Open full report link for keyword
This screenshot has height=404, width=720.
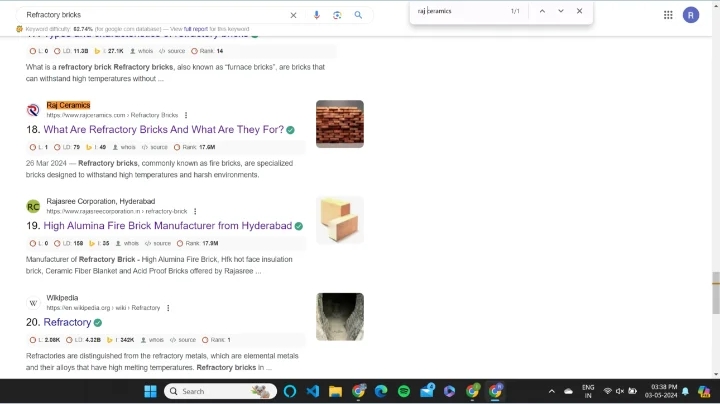click(196, 29)
